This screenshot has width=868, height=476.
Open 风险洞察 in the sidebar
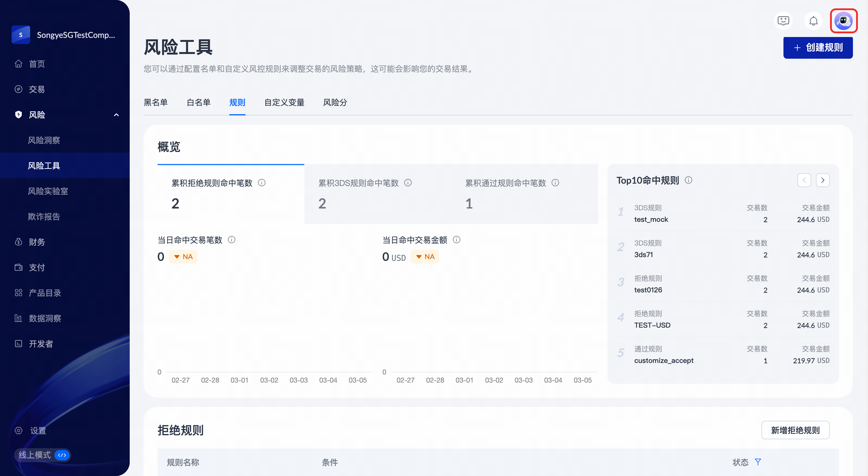(44, 140)
